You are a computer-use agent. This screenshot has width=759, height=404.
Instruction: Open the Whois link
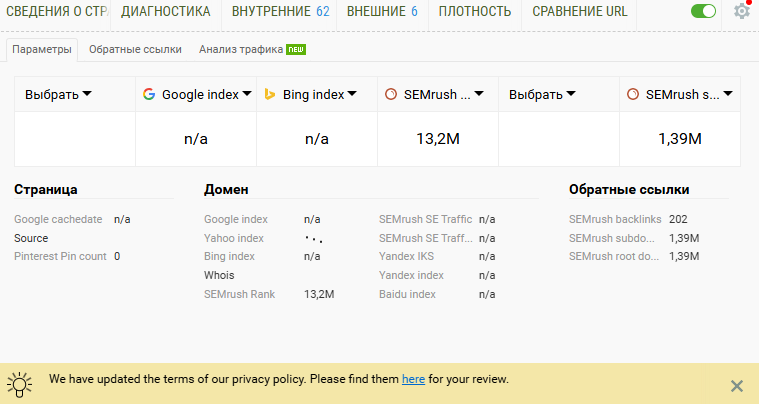219,275
